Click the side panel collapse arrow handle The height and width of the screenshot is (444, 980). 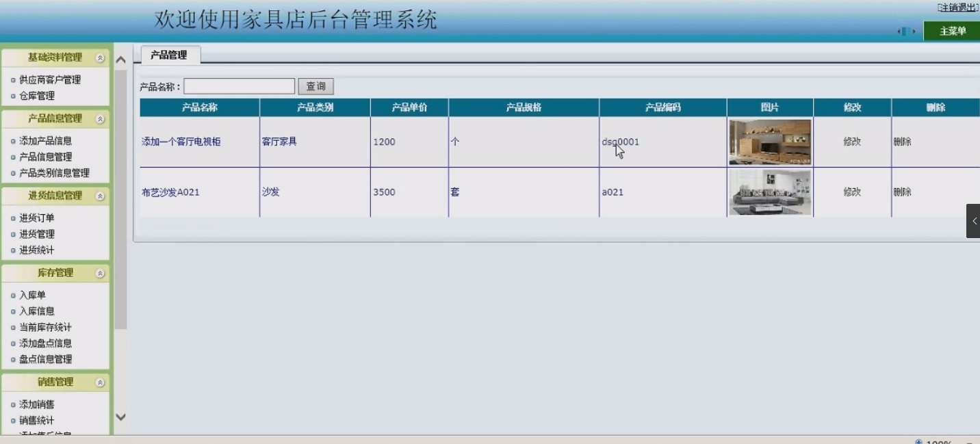point(973,221)
